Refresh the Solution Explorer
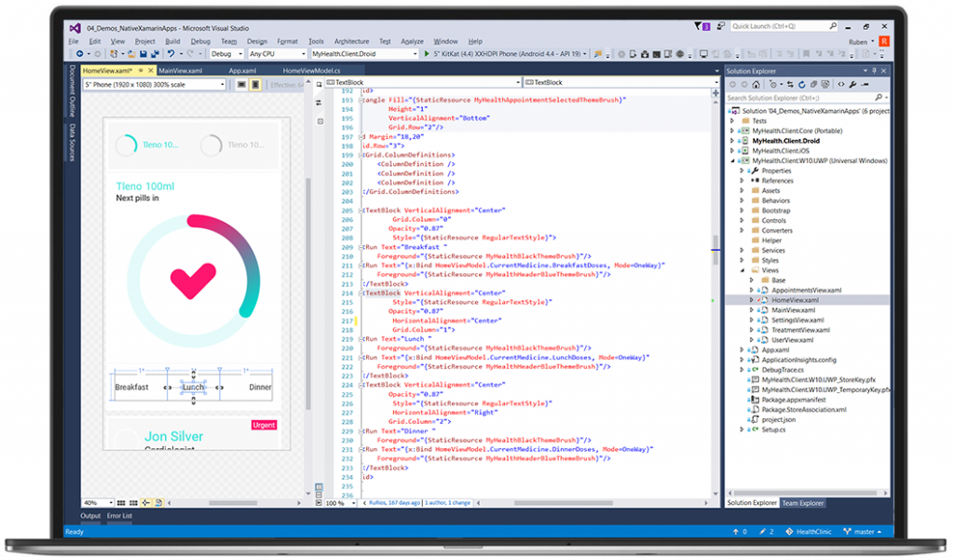The image size is (954, 560). click(802, 84)
